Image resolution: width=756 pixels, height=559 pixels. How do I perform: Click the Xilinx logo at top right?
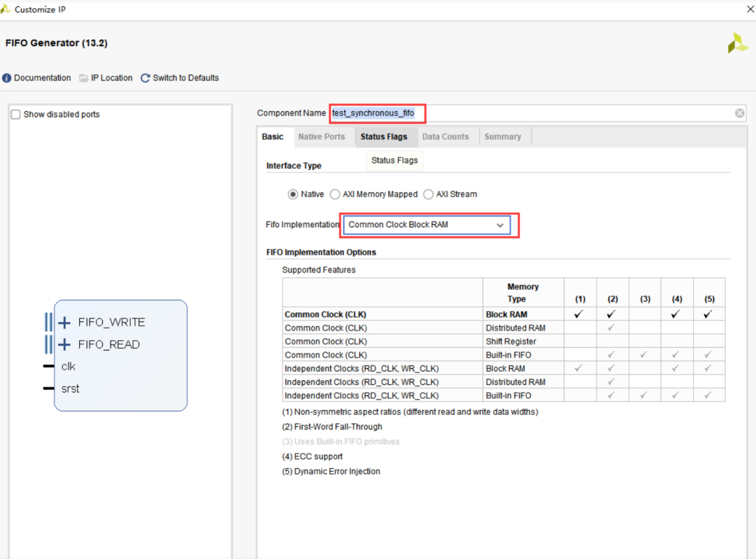click(x=738, y=43)
